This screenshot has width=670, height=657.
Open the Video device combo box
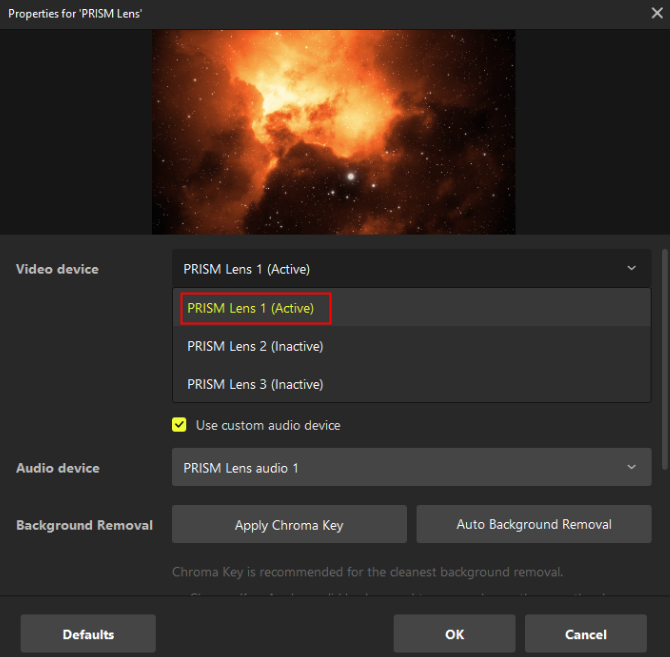(410, 268)
